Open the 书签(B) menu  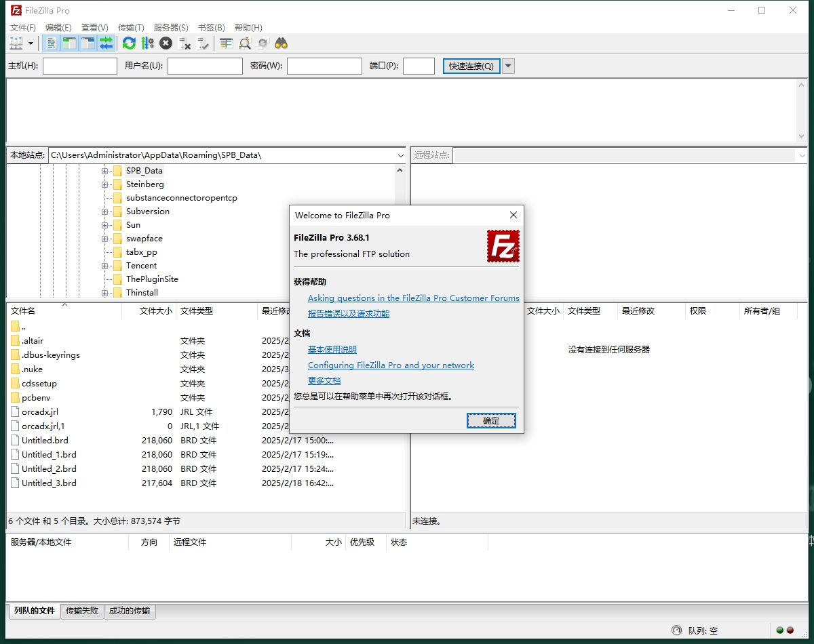point(211,28)
